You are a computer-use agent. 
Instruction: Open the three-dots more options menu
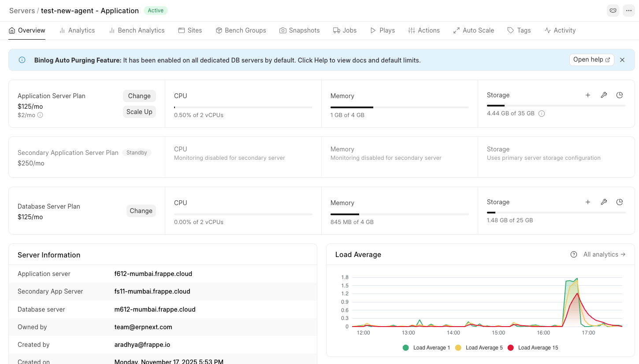tap(628, 11)
